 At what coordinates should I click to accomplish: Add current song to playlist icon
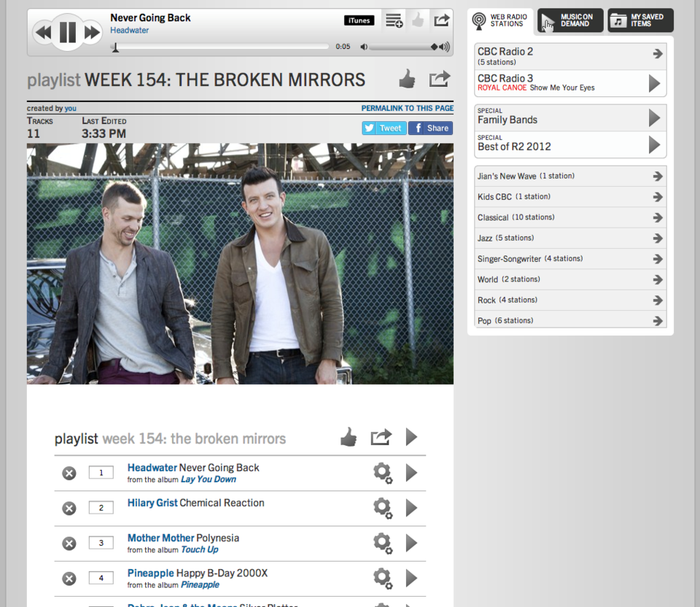394,20
